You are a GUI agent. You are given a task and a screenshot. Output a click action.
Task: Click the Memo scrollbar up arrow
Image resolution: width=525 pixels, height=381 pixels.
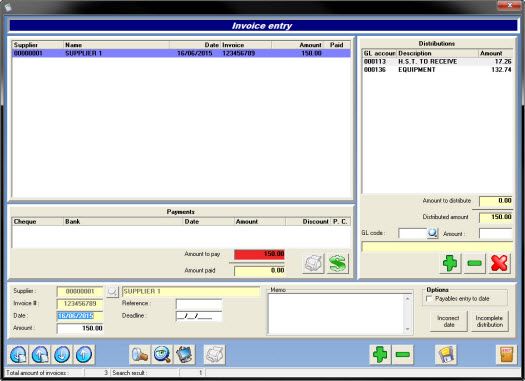408,299
